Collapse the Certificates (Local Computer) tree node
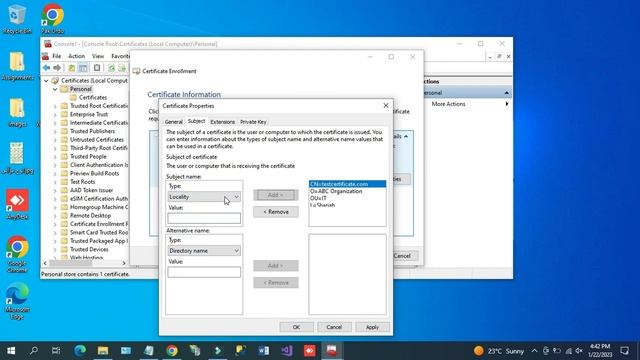 click(x=46, y=81)
